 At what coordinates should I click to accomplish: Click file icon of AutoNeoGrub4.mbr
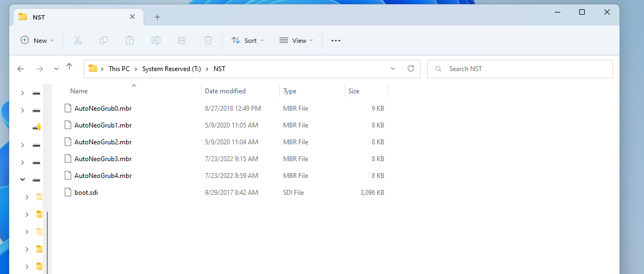[68, 176]
